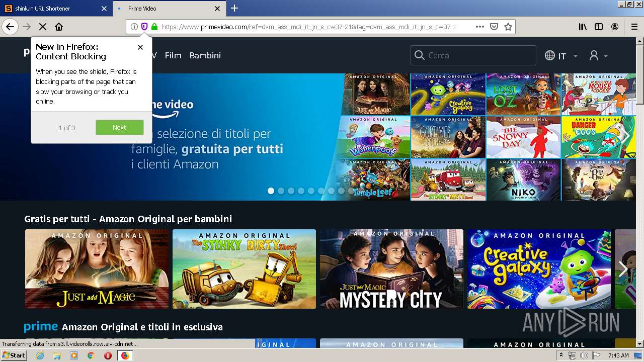Advance kids row with right arrow
Viewport: 644px width, 362px height.
point(623,269)
